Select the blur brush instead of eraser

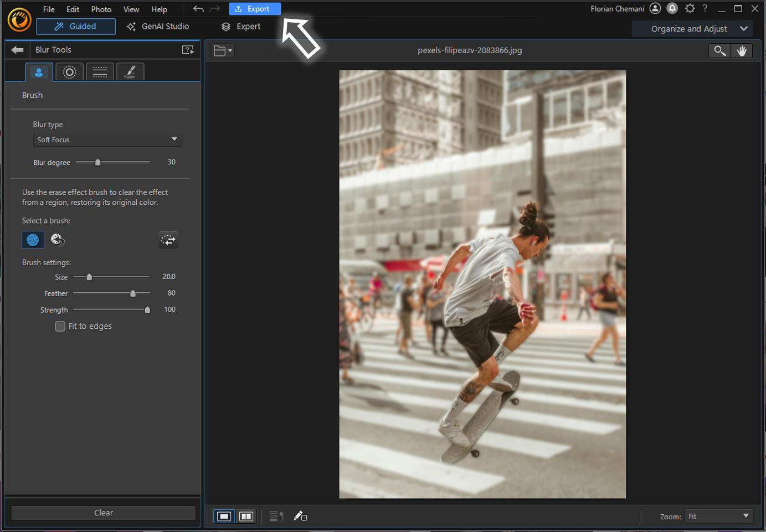33,240
